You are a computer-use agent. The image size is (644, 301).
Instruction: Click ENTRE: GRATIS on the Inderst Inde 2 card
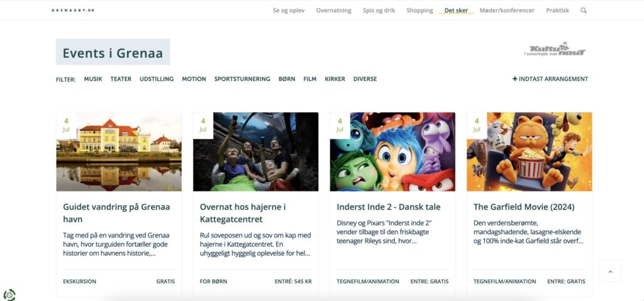point(430,281)
